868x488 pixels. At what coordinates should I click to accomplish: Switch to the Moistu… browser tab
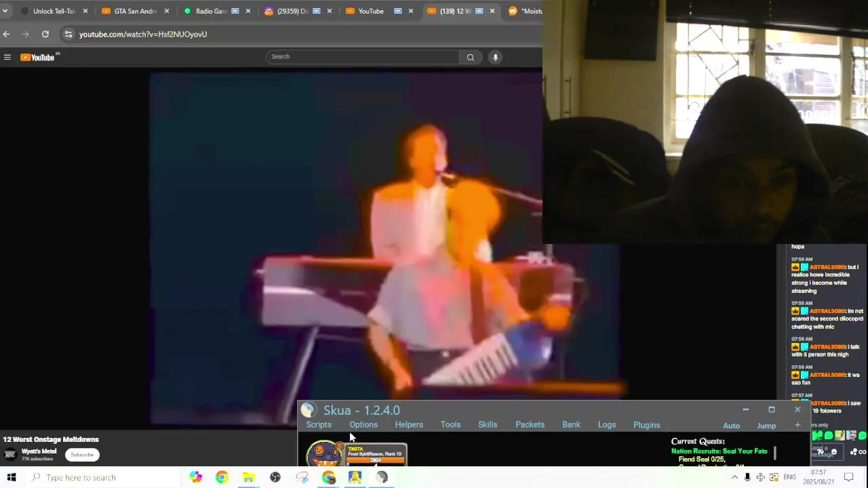[524, 11]
